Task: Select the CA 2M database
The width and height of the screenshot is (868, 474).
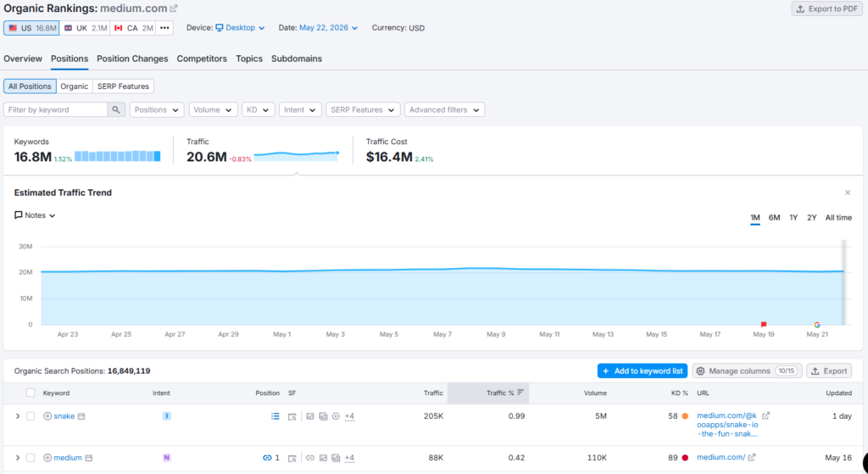Action: coord(133,28)
